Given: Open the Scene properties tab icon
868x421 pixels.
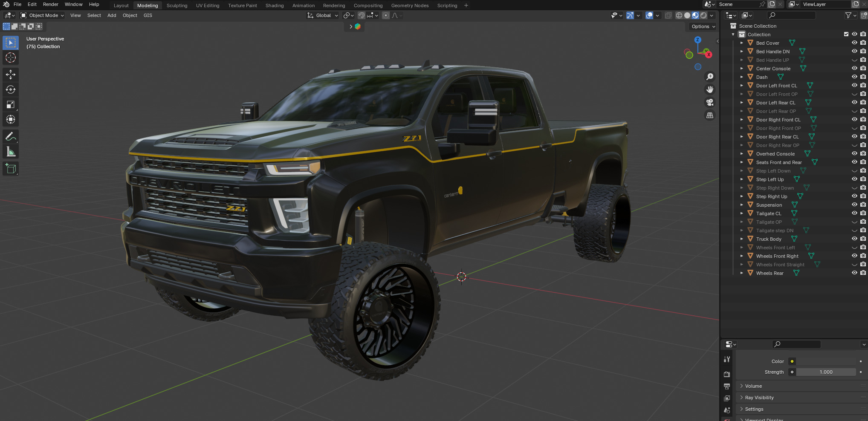Looking at the screenshot, I should [x=727, y=410].
